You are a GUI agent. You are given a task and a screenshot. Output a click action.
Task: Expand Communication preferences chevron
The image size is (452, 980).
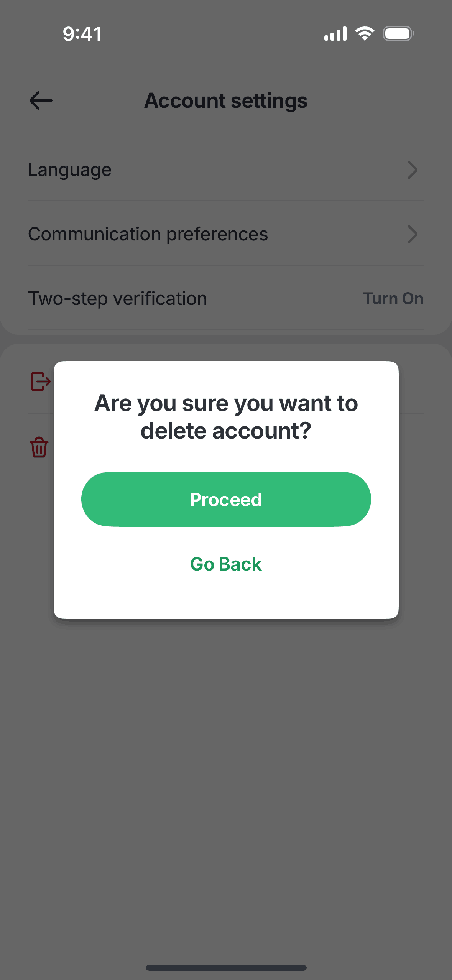[412, 234]
